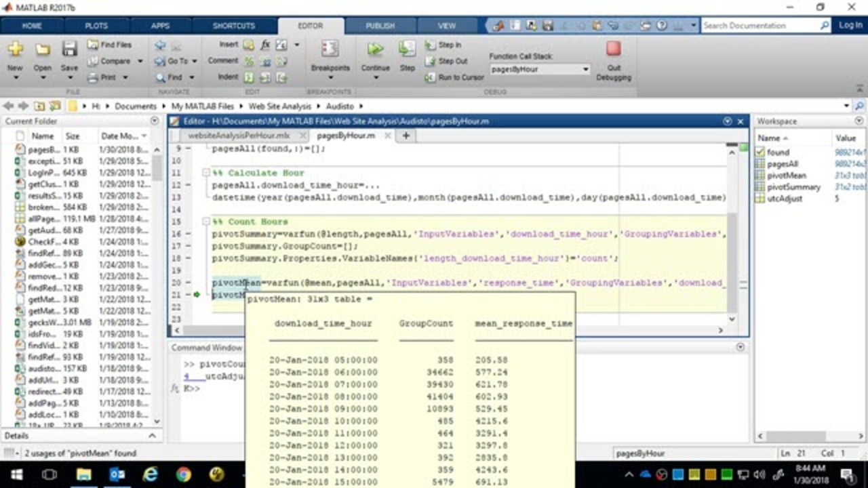868x488 pixels.
Task: Expand the Breakpoints dropdown menu
Action: click(330, 77)
